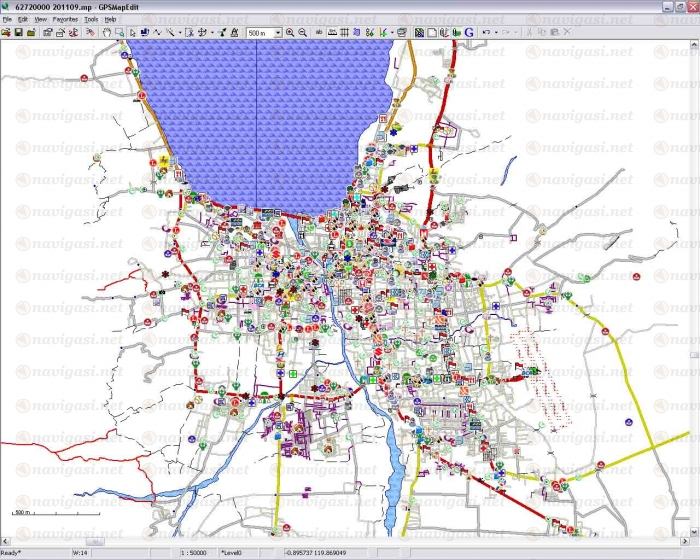Click the Zoom In magnifier icon

290,32
